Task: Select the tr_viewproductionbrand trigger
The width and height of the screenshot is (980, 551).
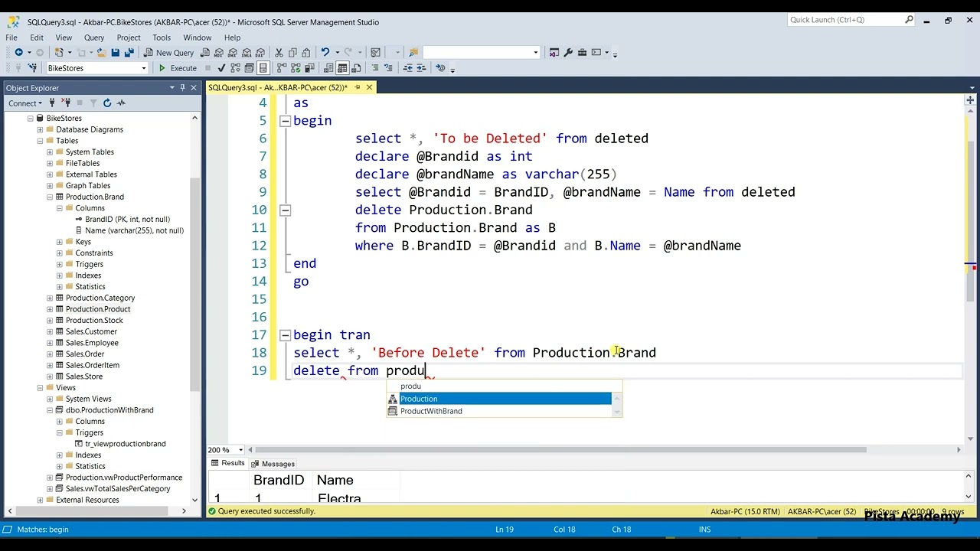Action: [127, 444]
